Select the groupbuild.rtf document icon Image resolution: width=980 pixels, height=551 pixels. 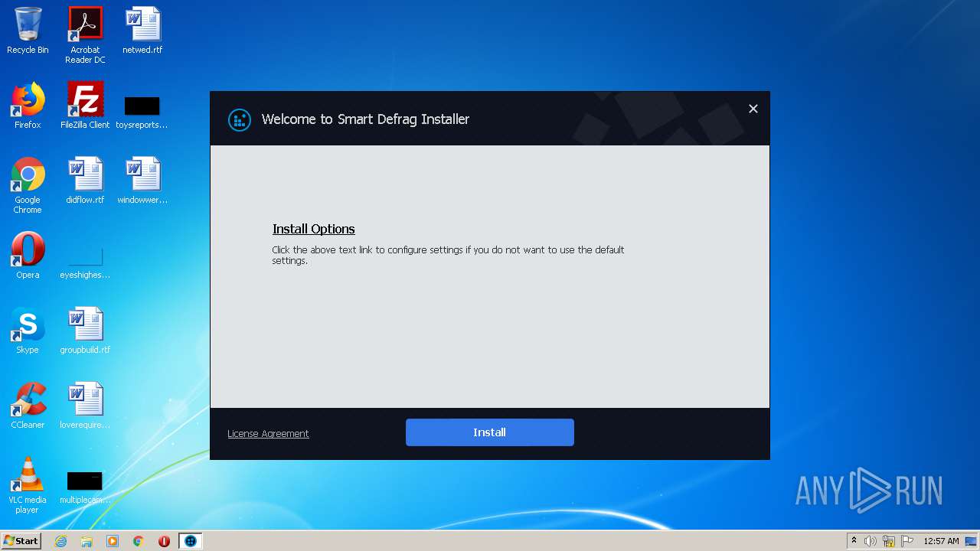coord(85,331)
